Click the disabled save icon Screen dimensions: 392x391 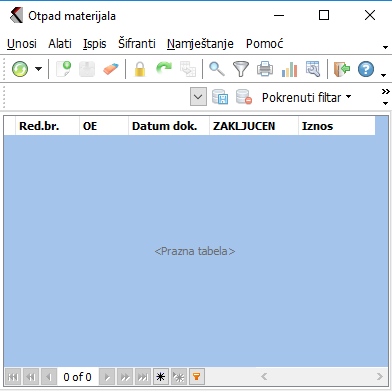pos(87,69)
